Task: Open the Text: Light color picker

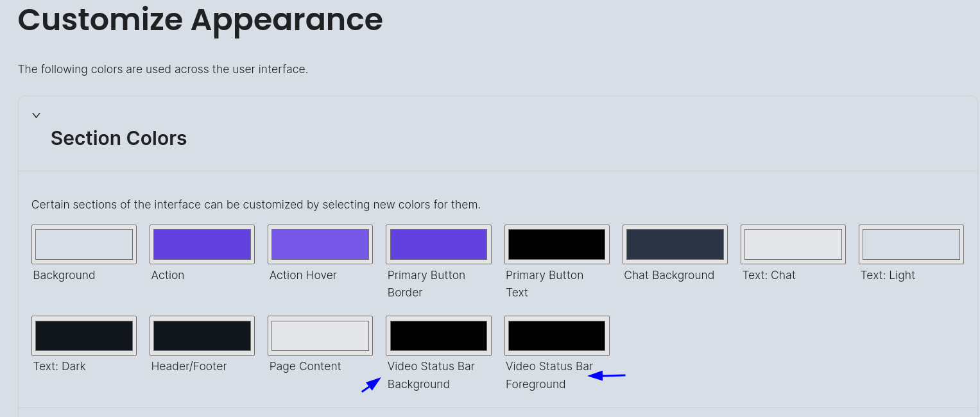Action: 911,244
